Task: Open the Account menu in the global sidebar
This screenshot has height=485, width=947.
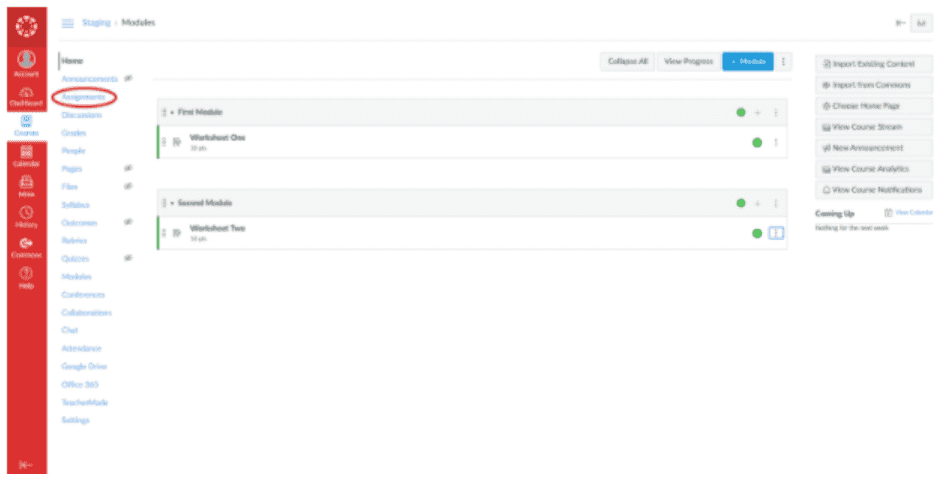Action: point(27,63)
